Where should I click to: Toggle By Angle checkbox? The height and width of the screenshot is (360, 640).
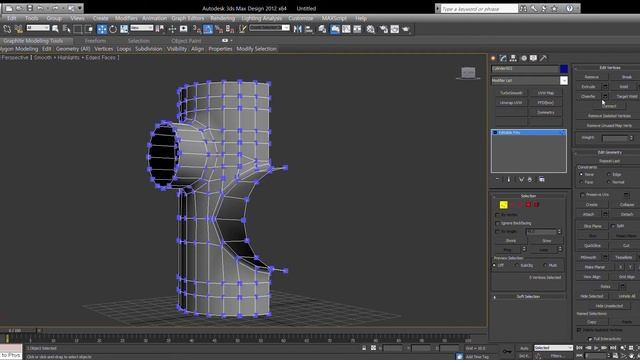(x=498, y=231)
